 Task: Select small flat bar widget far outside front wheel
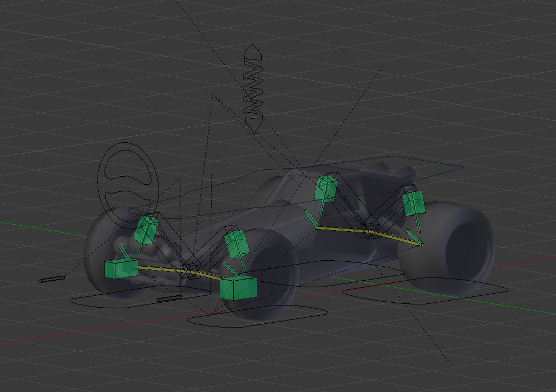coord(52,279)
